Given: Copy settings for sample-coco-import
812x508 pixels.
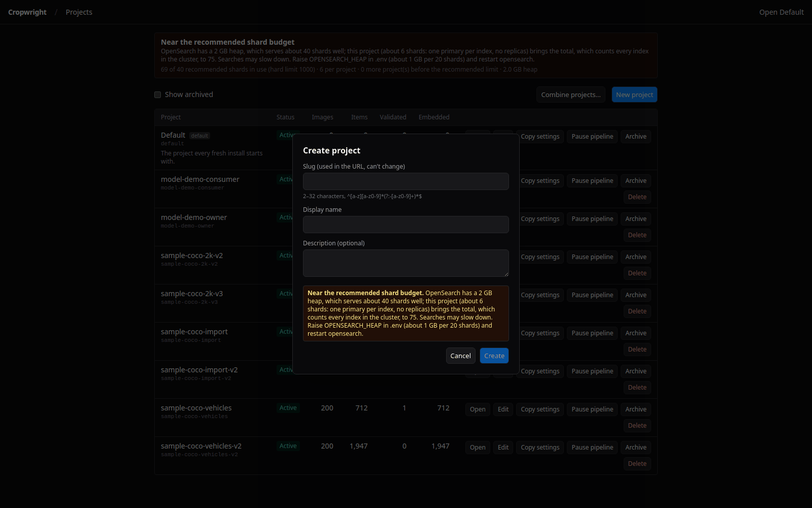Looking at the screenshot, I should (x=540, y=333).
